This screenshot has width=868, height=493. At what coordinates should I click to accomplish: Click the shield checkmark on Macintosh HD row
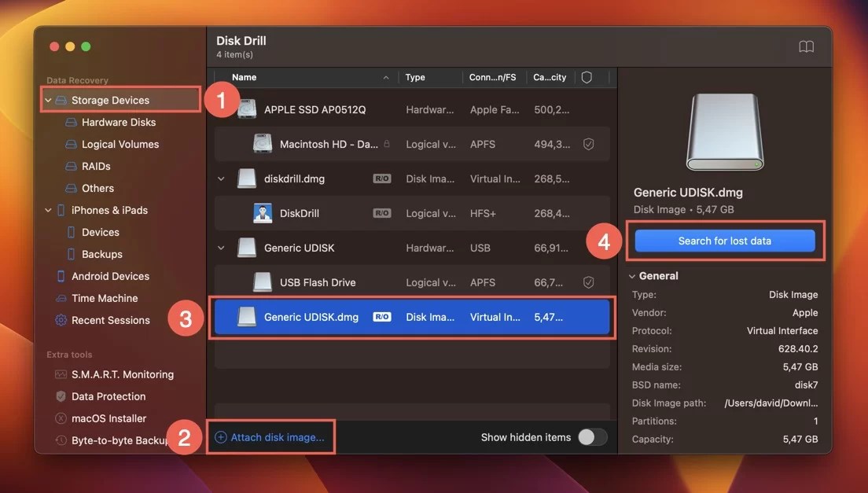pyautogui.click(x=589, y=144)
